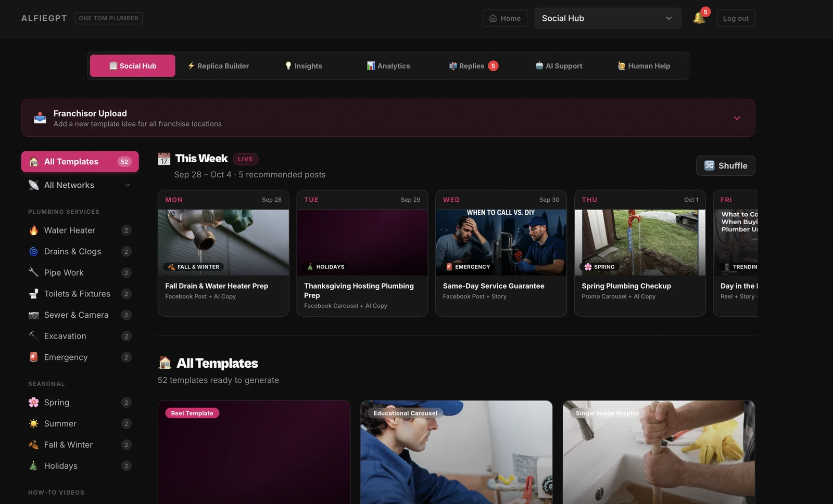The height and width of the screenshot is (504, 833).
Task: Click the Franchisor Upload inbox icon
Action: (40, 118)
